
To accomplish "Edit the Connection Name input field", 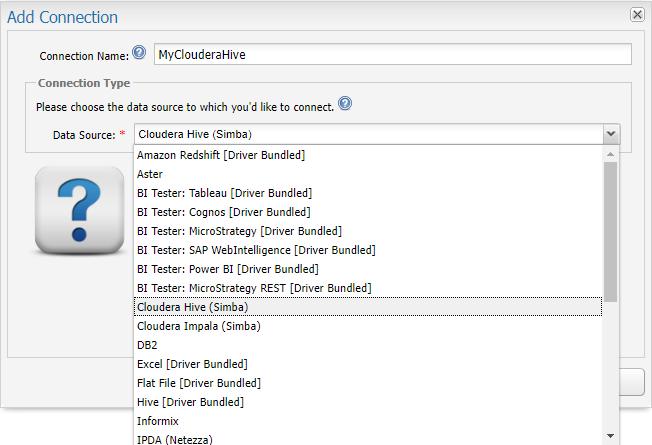I will [393, 54].
